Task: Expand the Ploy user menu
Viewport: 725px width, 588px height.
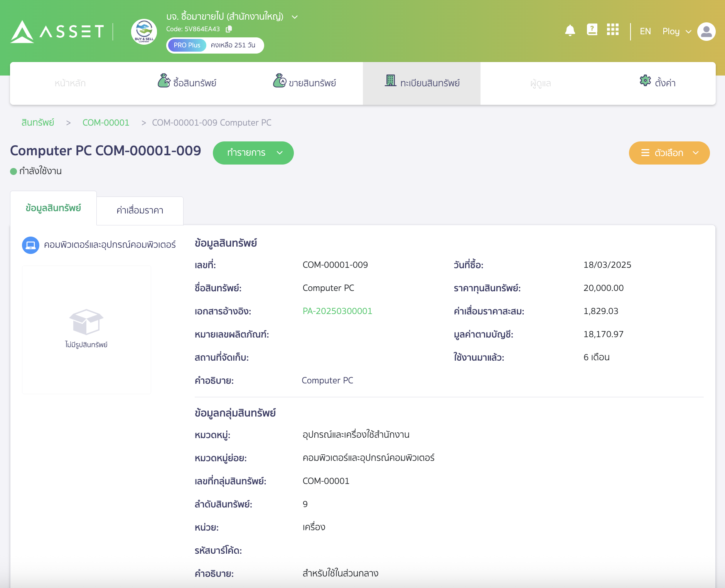Action: tap(676, 32)
